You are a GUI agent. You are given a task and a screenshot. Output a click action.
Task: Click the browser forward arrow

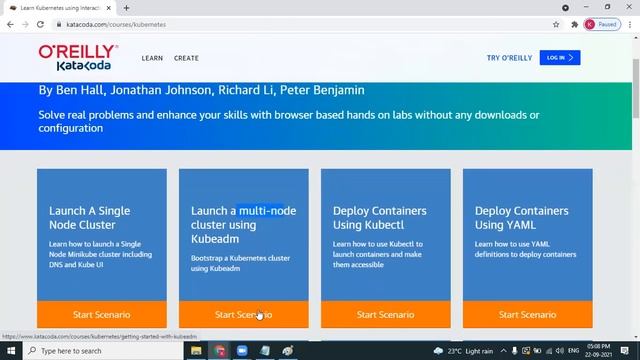coord(25,24)
